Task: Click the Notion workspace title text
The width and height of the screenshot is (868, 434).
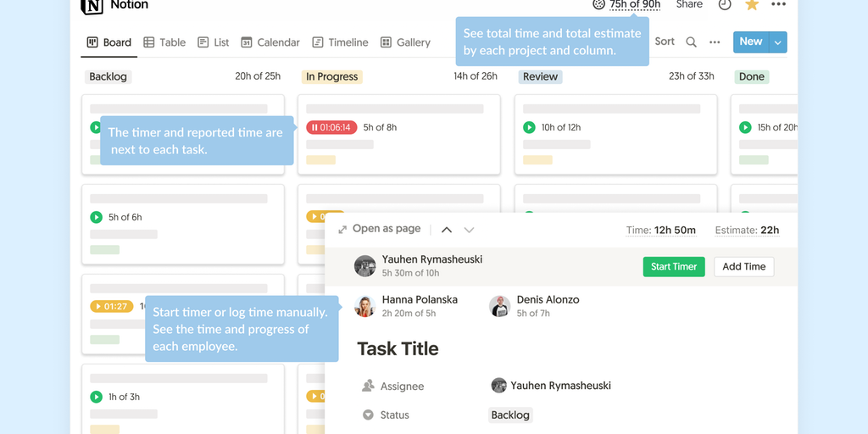Action: pyautogui.click(x=130, y=5)
